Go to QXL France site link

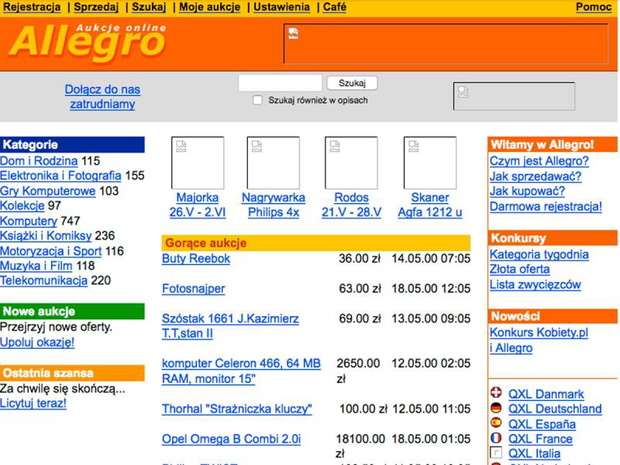(540, 439)
